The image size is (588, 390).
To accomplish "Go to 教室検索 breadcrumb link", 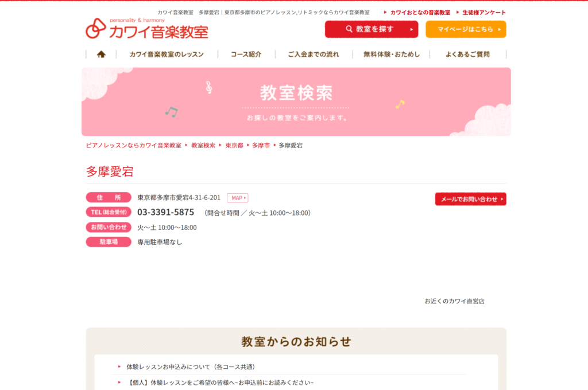I will click(203, 145).
